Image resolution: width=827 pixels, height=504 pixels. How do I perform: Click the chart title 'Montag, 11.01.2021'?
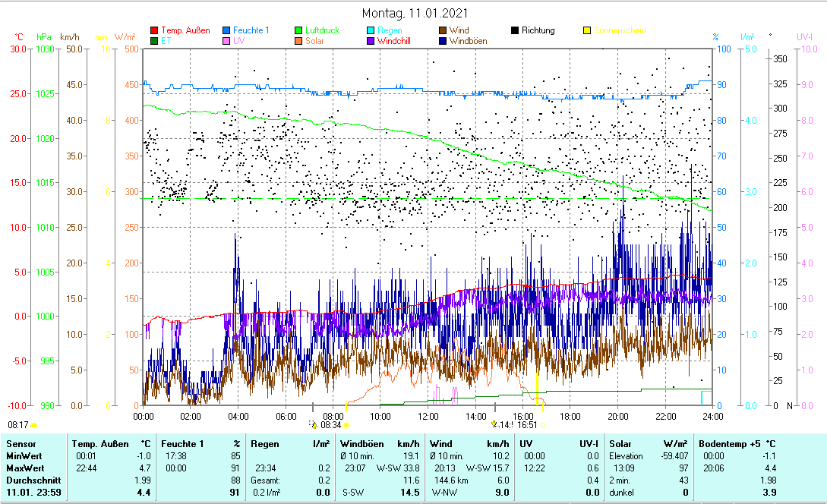point(415,13)
